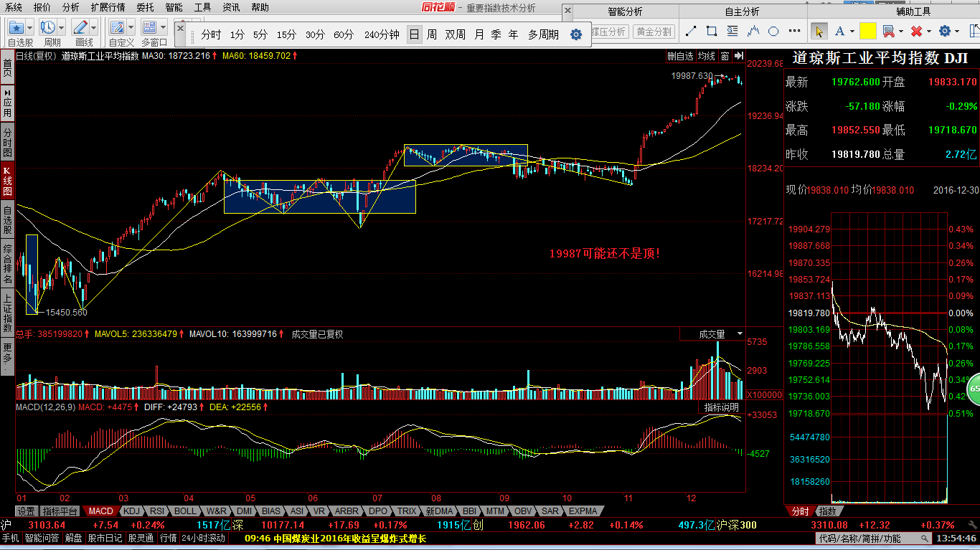Open the 报价 menu
Viewport: 980px width, 550px height.
point(42,7)
